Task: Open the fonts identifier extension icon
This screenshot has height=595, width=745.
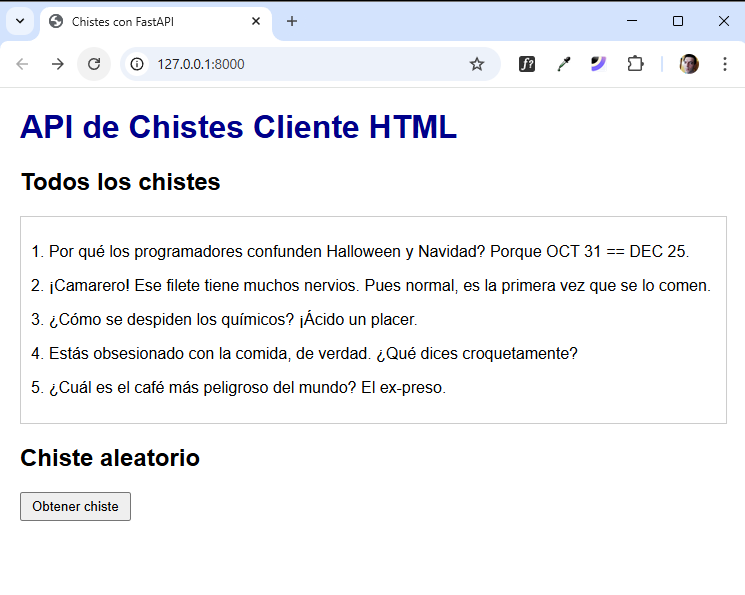Action: click(x=527, y=64)
